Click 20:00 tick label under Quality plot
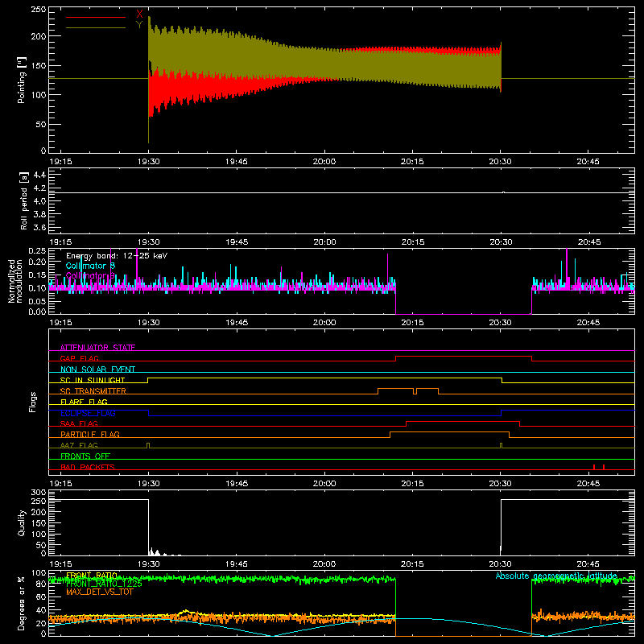 324,564
